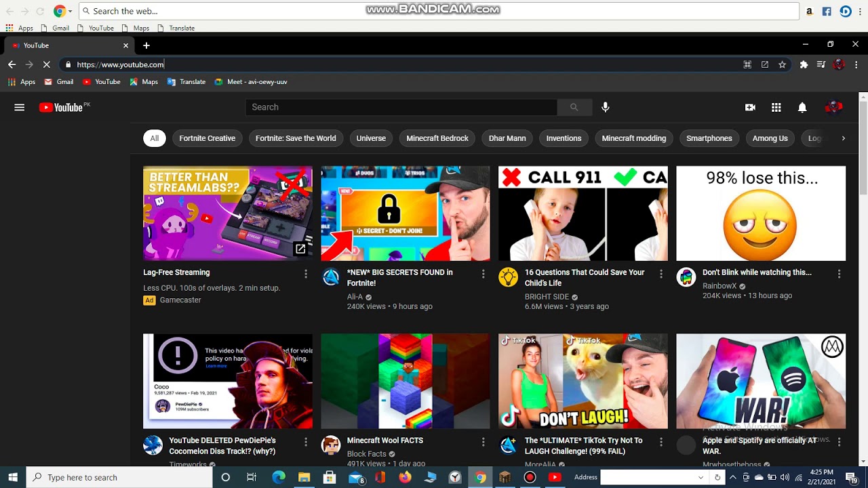
Task: Click the search magnifier button next to Search box
Action: (x=574, y=107)
